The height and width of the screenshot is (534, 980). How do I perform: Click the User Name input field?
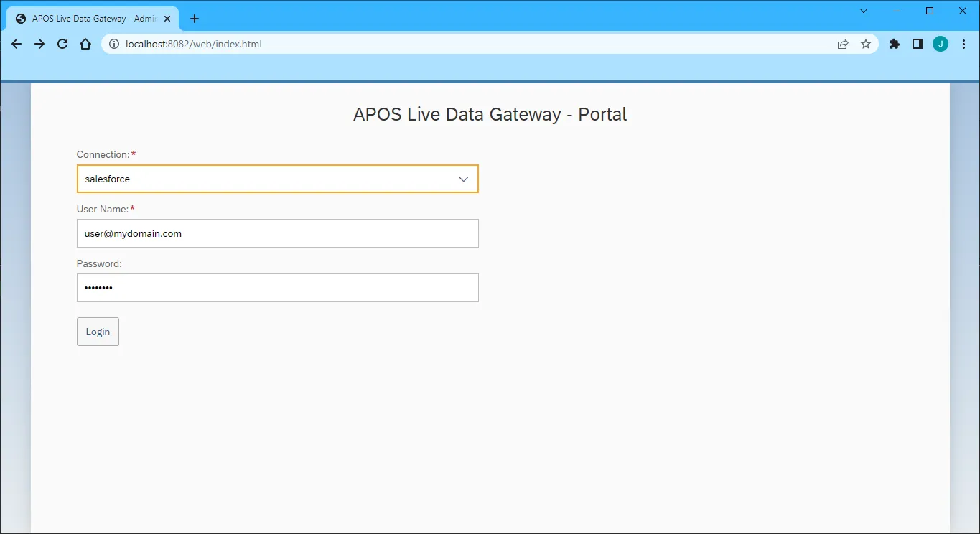click(277, 233)
